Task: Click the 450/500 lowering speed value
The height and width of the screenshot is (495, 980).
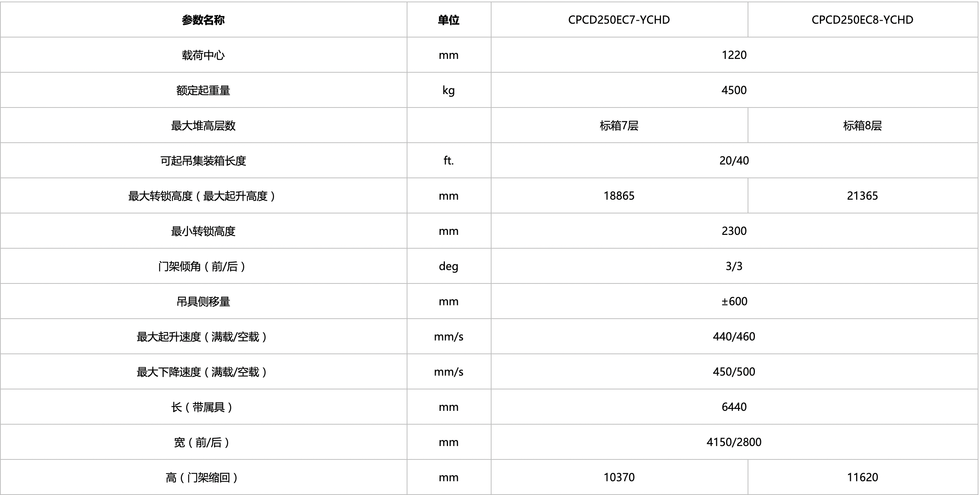Action: click(734, 372)
